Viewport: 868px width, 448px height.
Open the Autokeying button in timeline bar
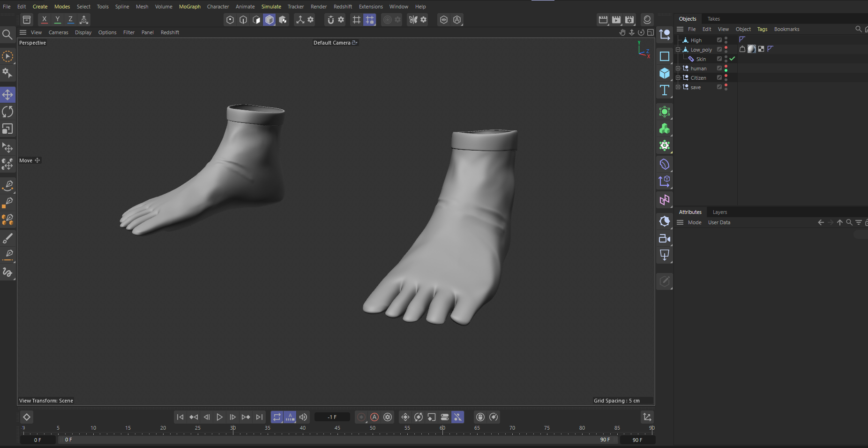374,417
